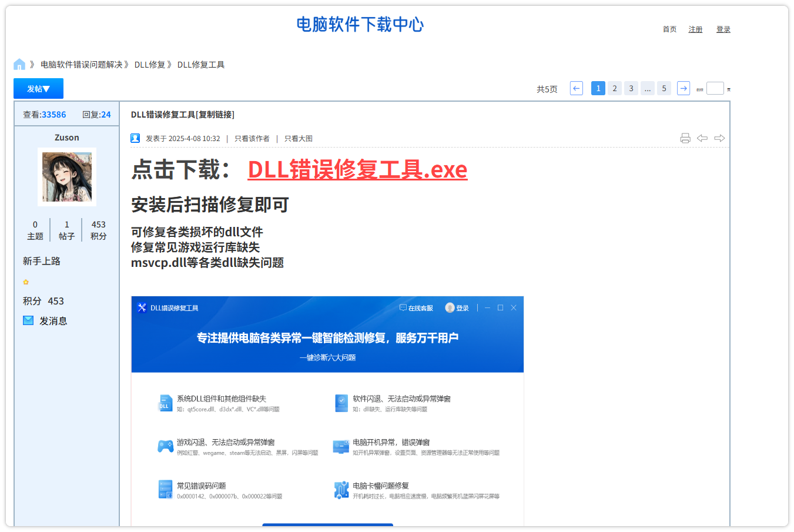Open the 登录 link at top right
The image size is (794, 532).
[723, 29]
